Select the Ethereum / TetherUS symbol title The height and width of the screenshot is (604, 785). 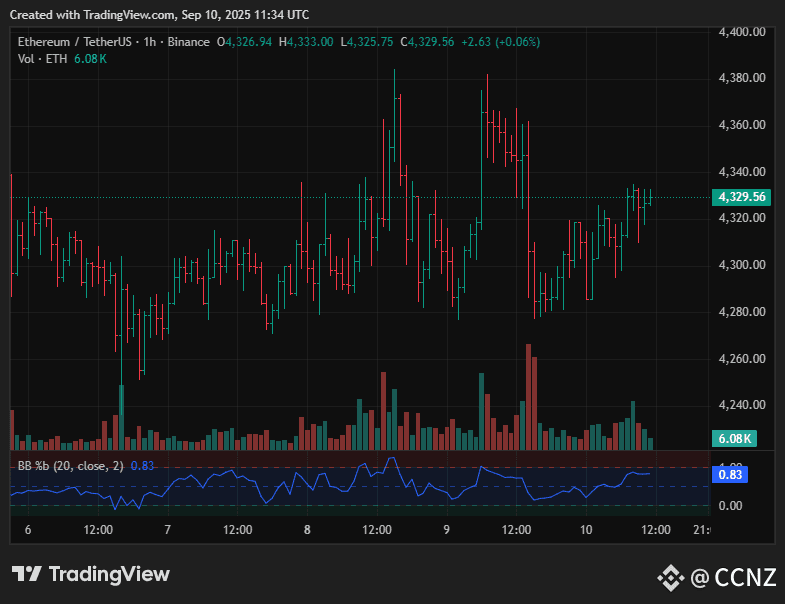click(x=75, y=42)
